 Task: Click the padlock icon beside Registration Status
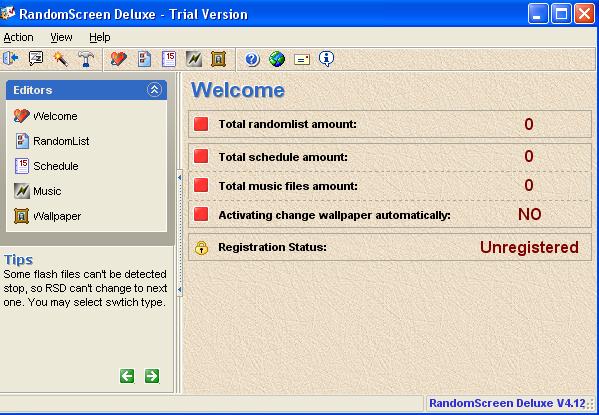click(201, 248)
